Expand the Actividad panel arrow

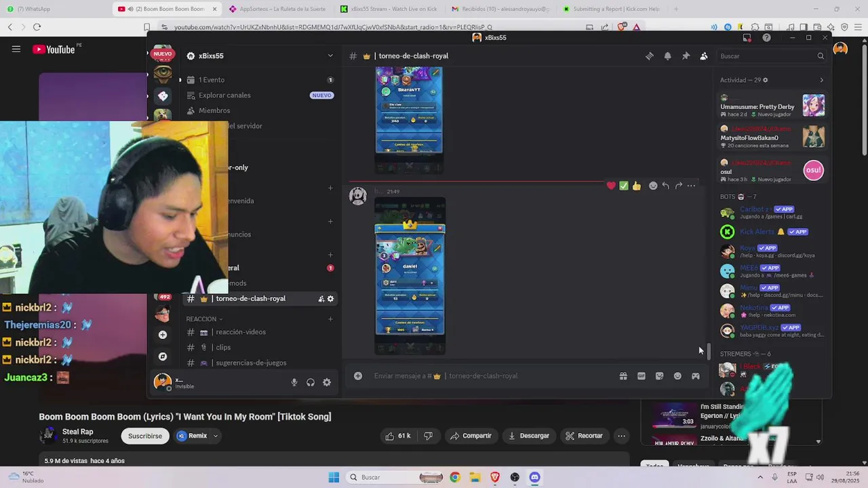click(x=821, y=80)
